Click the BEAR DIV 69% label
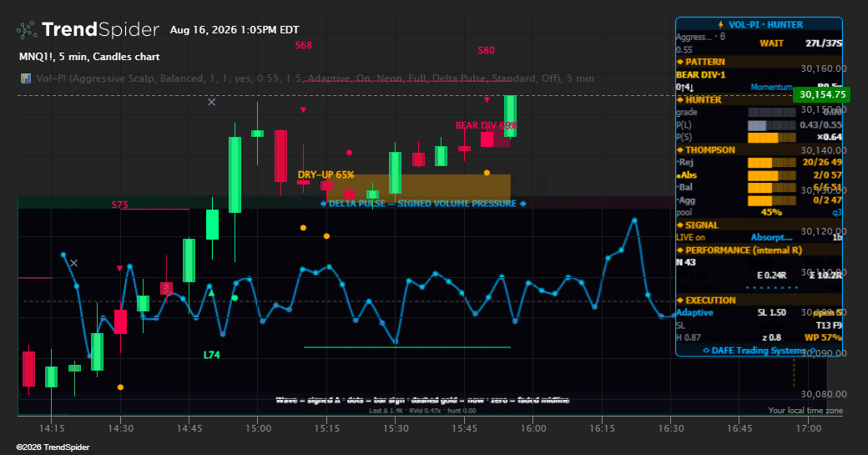Screen dimensions: 868x455 (x=486, y=126)
